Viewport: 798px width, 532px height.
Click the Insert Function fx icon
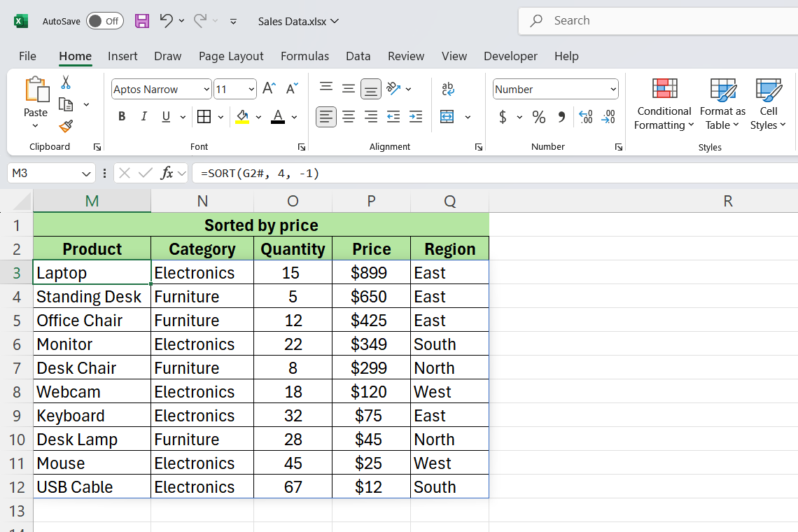pyautogui.click(x=167, y=173)
